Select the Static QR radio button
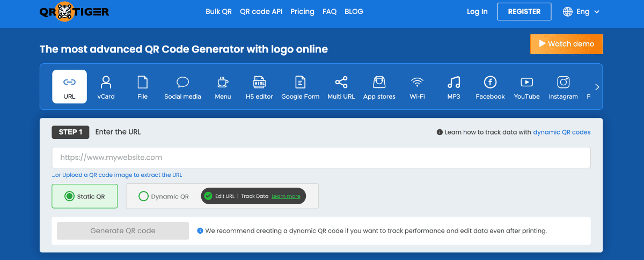 (69, 196)
